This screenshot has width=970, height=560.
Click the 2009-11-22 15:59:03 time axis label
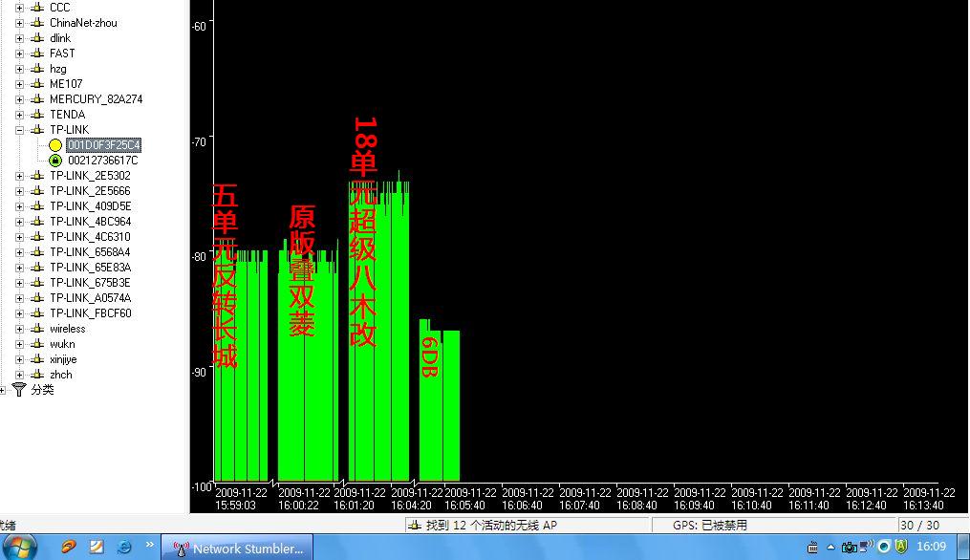point(240,499)
